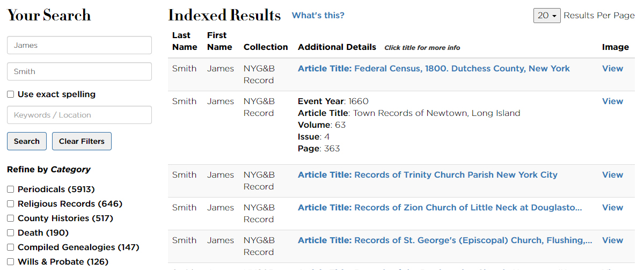Open Records of St. George's Church, Flushing

click(445, 240)
